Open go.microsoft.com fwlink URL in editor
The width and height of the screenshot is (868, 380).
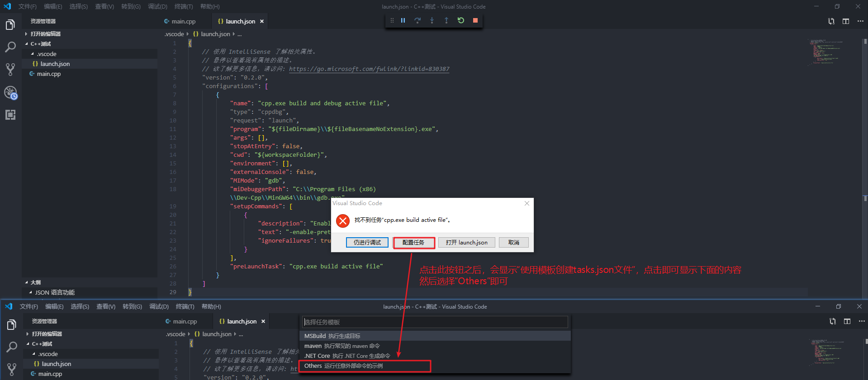click(369, 69)
